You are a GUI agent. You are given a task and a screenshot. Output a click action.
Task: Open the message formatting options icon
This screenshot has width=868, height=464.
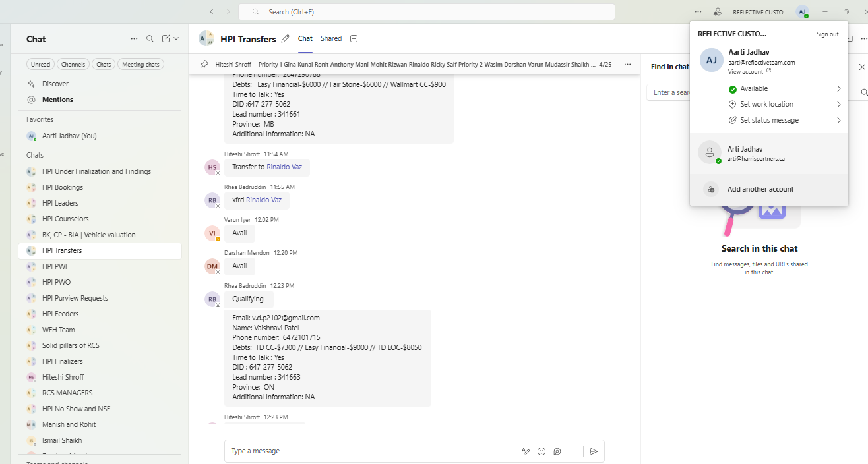pos(526,451)
